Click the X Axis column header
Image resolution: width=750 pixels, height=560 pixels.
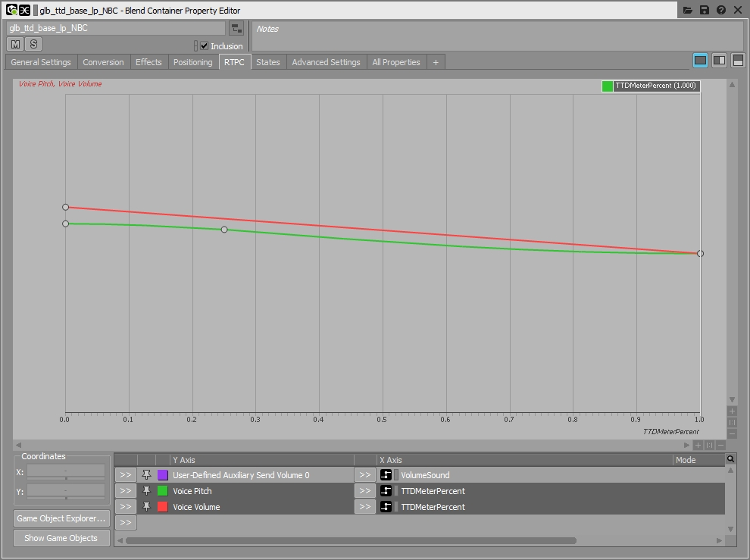click(x=525, y=460)
